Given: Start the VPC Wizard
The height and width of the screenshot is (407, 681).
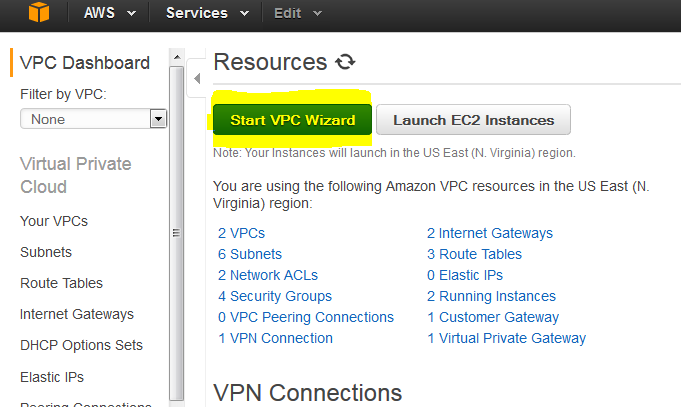Looking at the screenshot, I should pyautogui.click(x=292, y=119).
